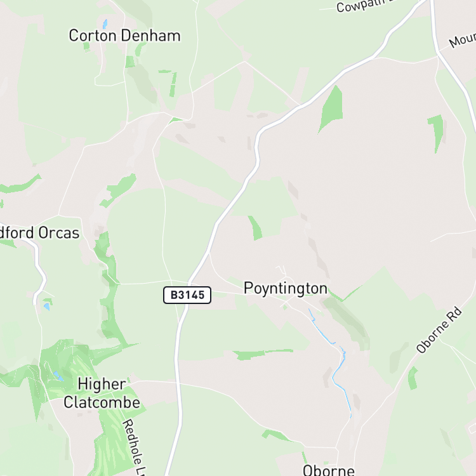This screenshot has height=476, width=476.
Task: Select the triangular green wood northeast of B3145
Action: pyautogui.click(x=331, y=109)
